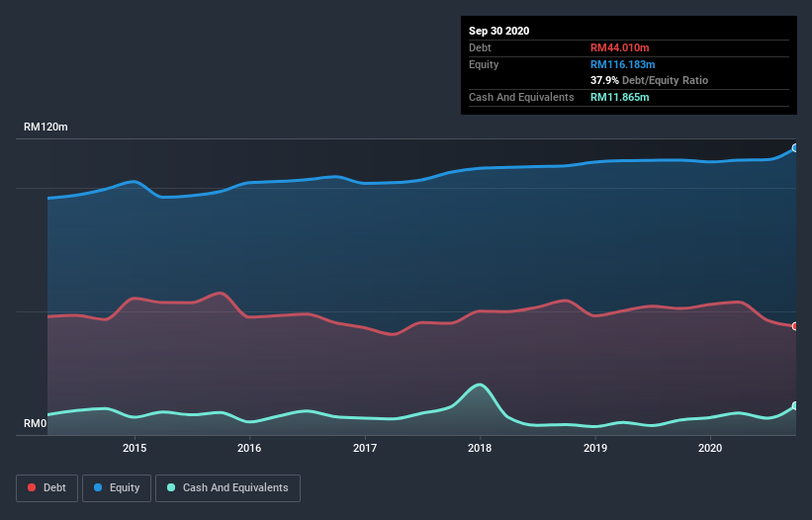Click the RM0 y-axis label
This screenshot has width=812, height=520.
(36, 424)
